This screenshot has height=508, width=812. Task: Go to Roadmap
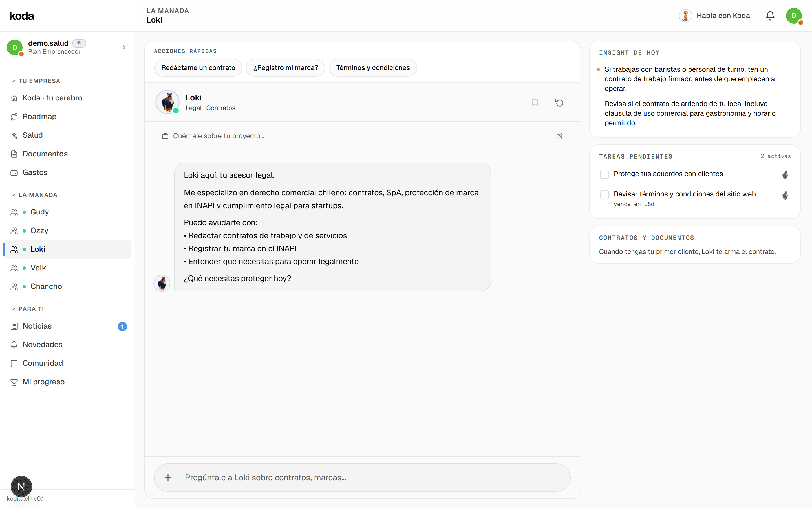67,117
